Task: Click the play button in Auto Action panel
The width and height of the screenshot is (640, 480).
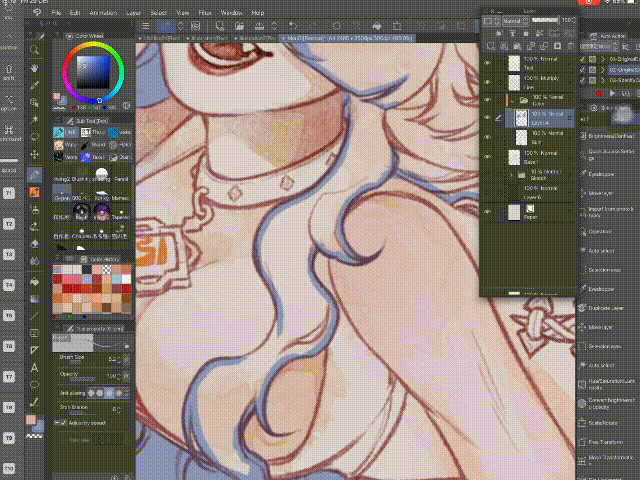Action: pos(612,93)
